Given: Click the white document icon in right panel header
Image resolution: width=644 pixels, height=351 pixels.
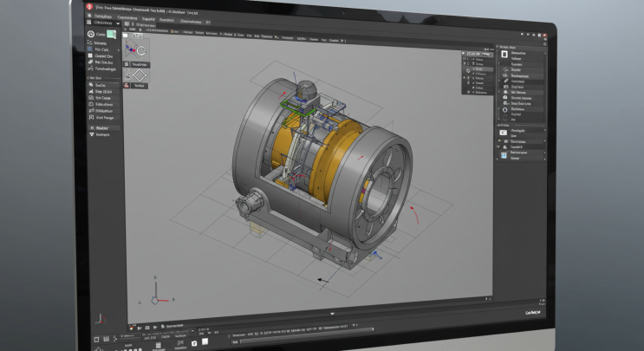Looking at the screenshot, I should click(x=504, y=55).
